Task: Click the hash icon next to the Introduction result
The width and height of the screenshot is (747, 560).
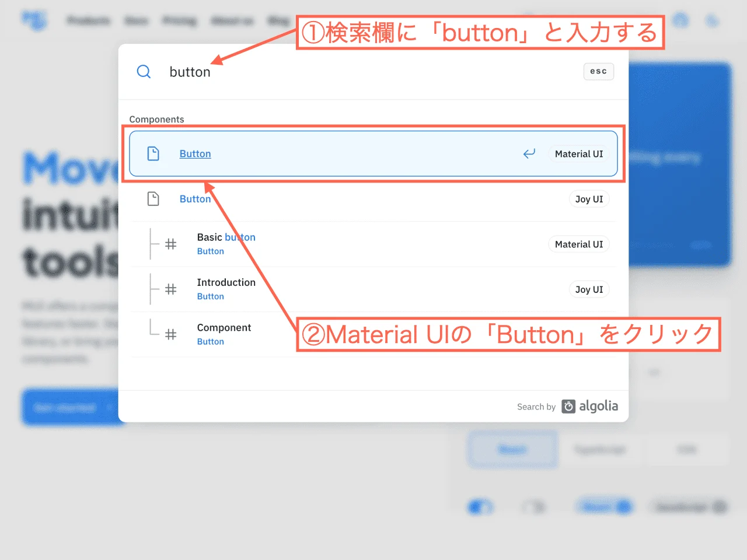Action: click(170, 289)
